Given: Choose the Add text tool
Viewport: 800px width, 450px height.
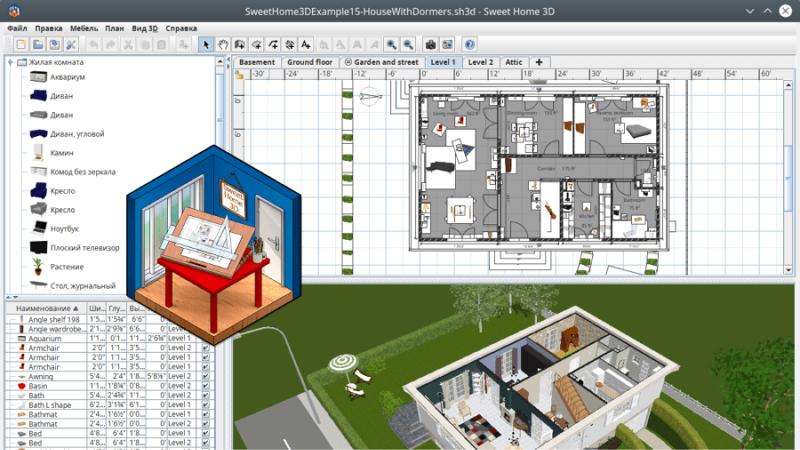Looking at the screenshot, I should pyautogui.click(x=306, y=44).
